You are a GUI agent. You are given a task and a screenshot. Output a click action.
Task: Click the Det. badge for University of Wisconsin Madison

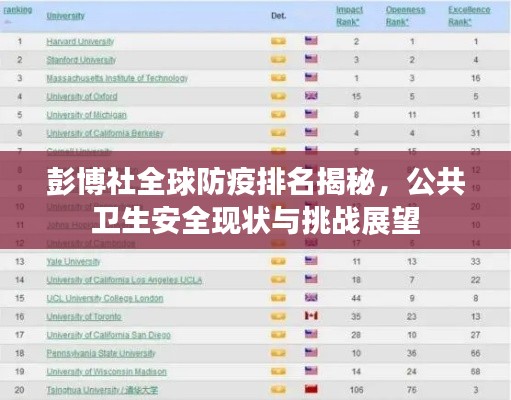pyautogui.click(x=278, y=371)
